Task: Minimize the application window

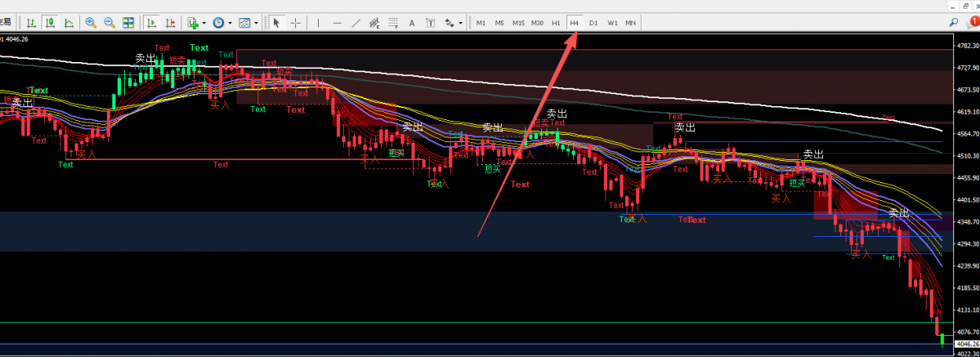Action: (x=952, y=5)
